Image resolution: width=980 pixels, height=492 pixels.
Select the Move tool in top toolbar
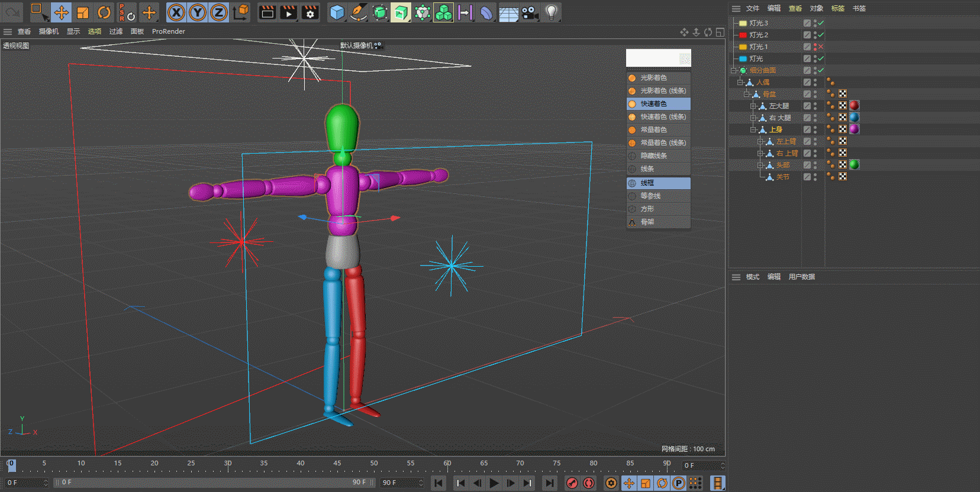coord(62,12)
